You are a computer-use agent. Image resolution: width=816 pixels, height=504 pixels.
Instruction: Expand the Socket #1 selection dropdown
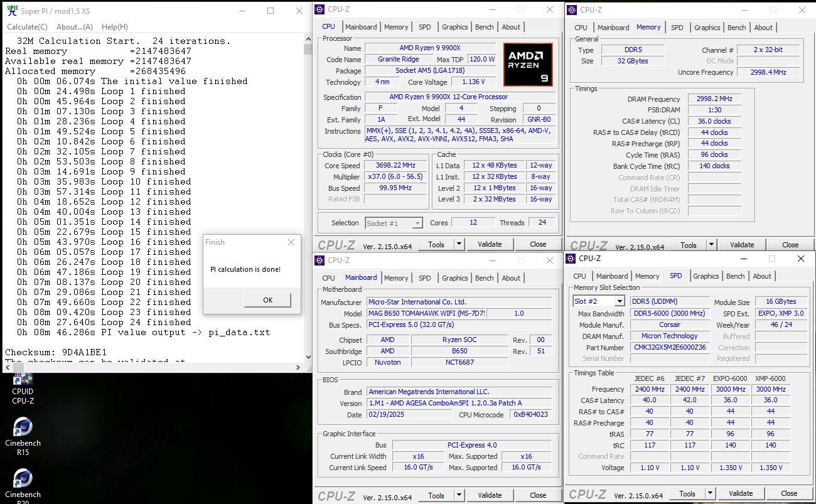(x=417, y=223)
